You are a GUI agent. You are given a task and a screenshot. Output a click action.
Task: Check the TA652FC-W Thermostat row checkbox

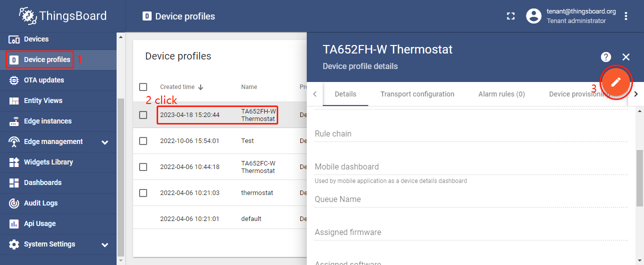pyautogui.click(x=143, y=167)
